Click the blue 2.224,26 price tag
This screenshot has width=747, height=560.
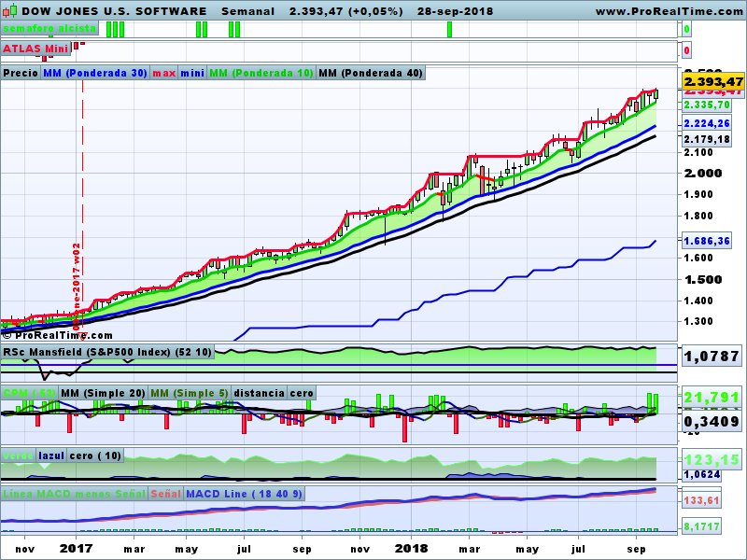[x=707, y=123]
